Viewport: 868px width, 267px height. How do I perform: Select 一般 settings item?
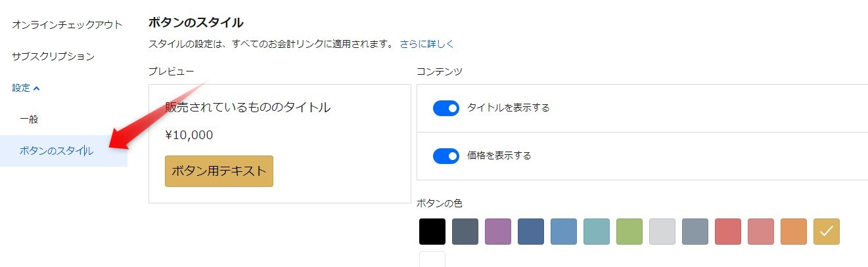pyautogui.click(x=29, y=119)
